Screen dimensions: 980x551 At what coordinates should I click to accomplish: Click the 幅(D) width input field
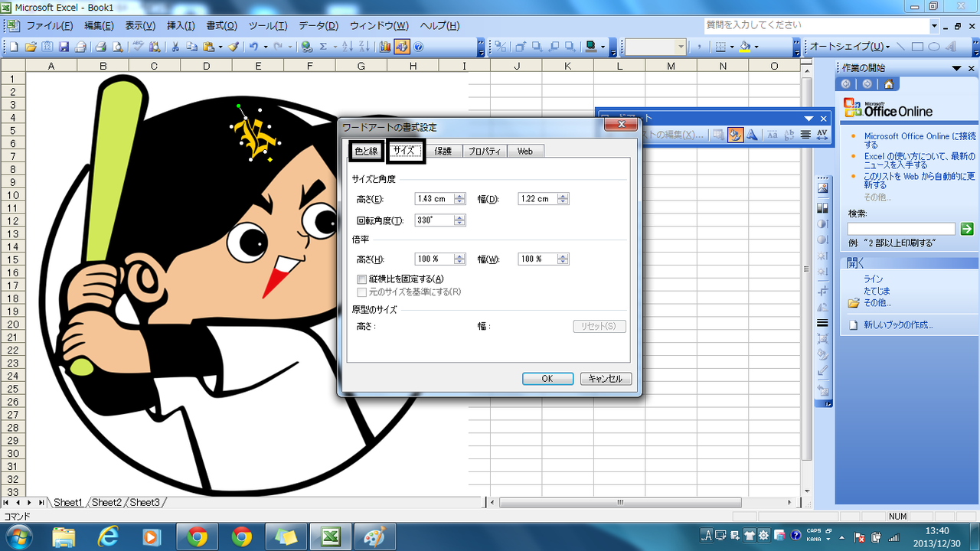tap(537, 199)
